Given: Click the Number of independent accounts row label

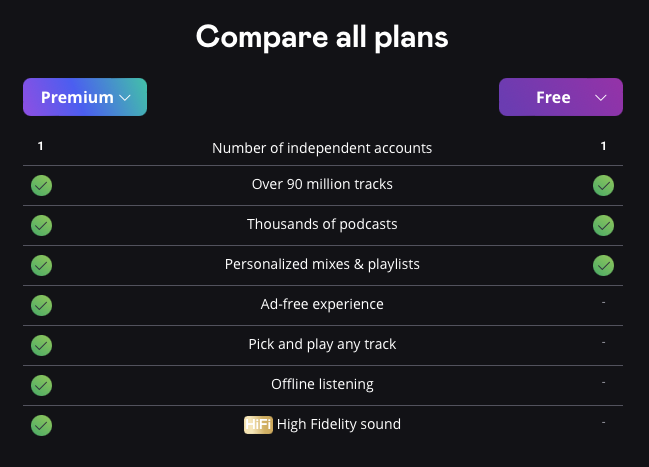Looking at the screenshot, I should [322, 148].
